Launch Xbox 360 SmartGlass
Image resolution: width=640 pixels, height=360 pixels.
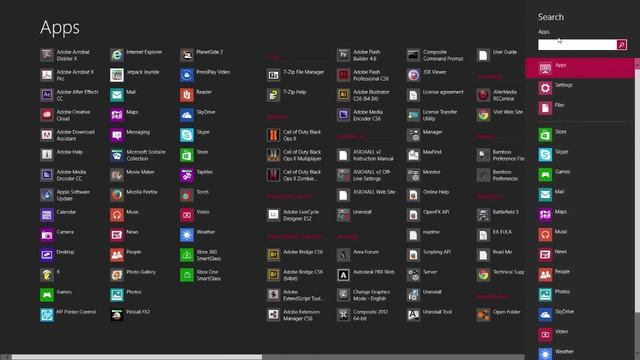(x=201, y=255)
